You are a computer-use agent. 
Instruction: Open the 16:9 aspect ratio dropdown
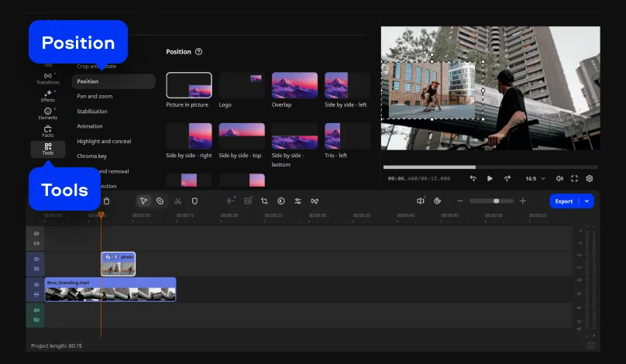[535, 178]
